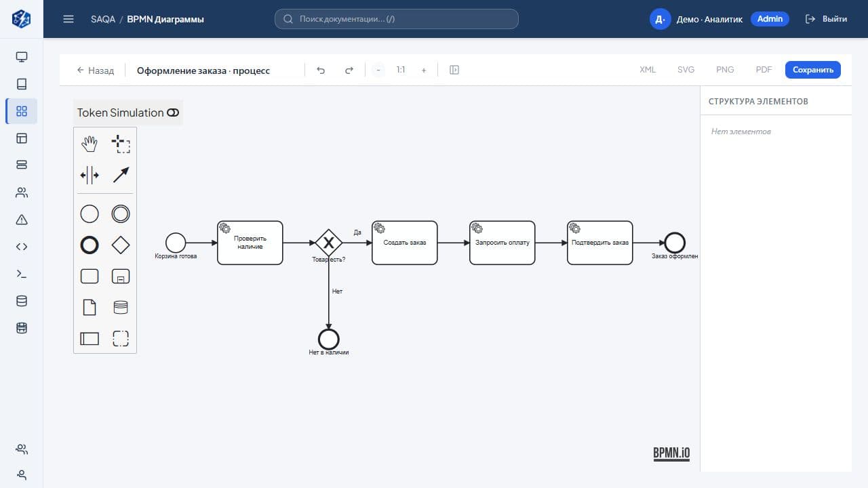Create a start event from palette
The width and height of the screenshot is (868, 488).
pyautogui.click(x=90, y=214)
